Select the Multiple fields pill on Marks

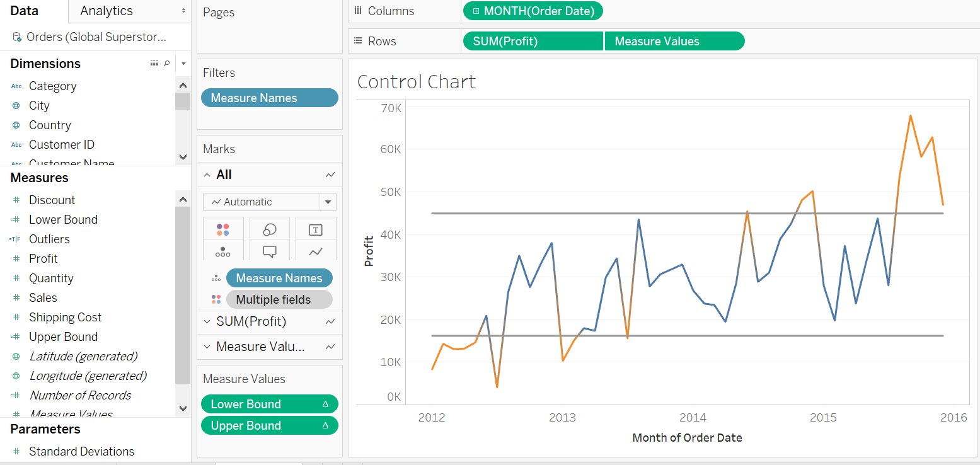pos(279,300)
